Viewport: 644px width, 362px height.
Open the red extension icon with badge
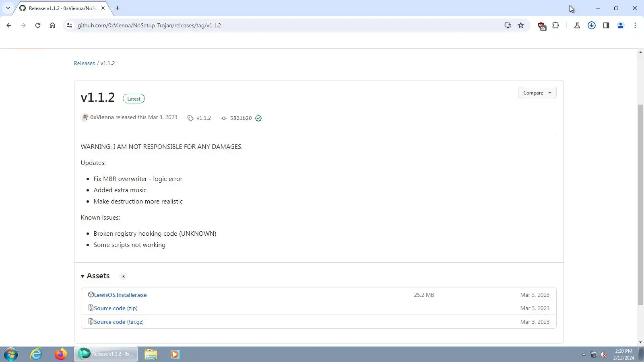tap(542, 26)
